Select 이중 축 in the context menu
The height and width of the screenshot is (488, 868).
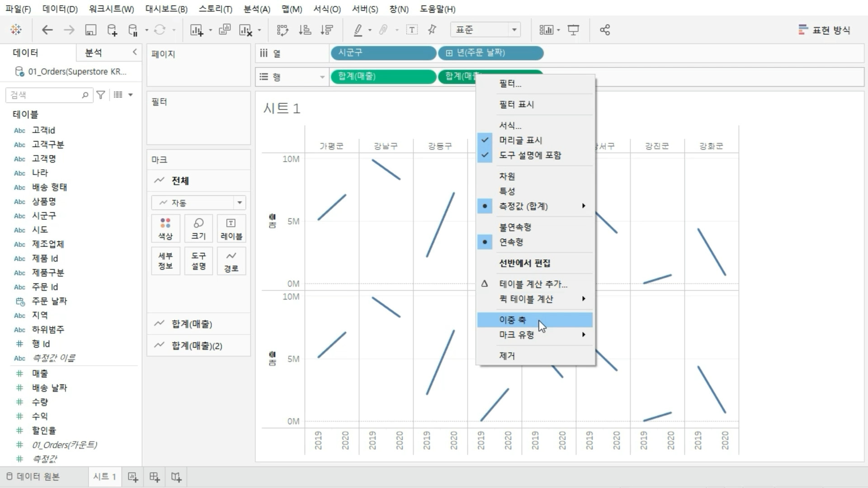(513, 320)
